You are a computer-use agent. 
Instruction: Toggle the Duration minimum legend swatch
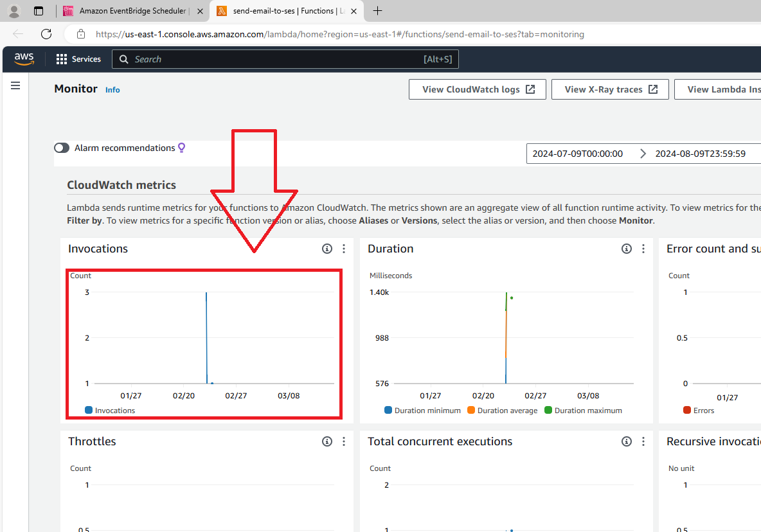388,411
